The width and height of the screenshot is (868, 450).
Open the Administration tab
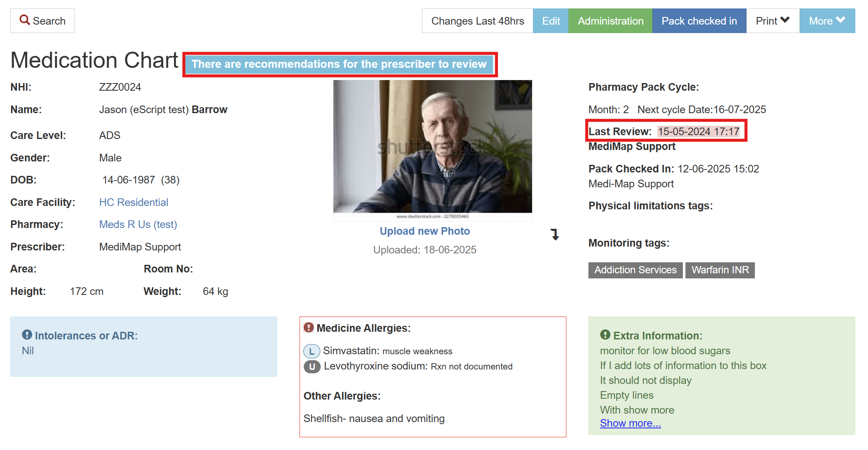(x=610, y=20)
